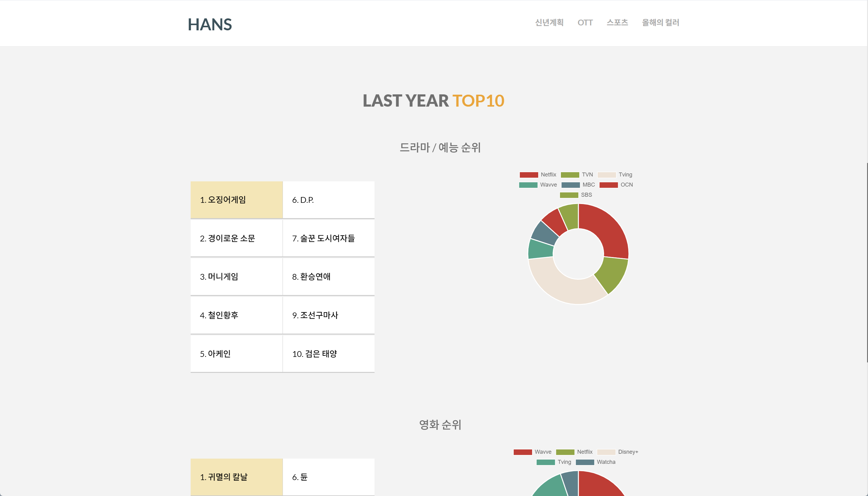Click the Wavve legend swatch in drama chart
Screen dimensions: 868x496
[528, 185]
